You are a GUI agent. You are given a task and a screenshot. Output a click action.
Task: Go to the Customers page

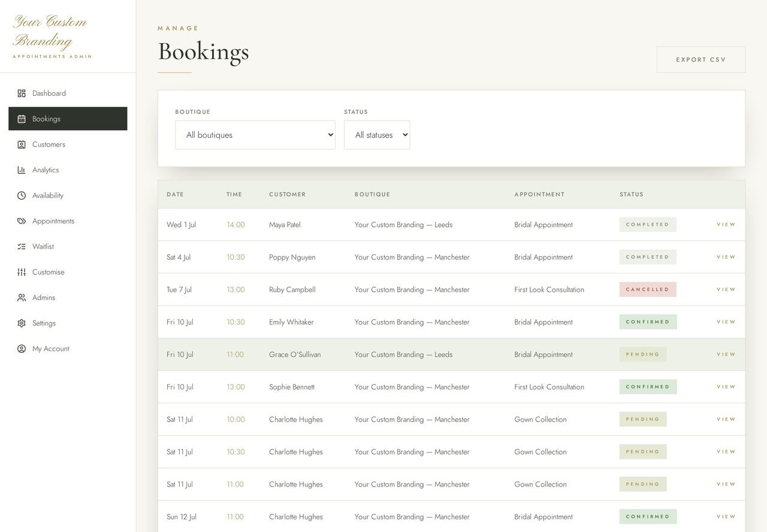[68, 144]
